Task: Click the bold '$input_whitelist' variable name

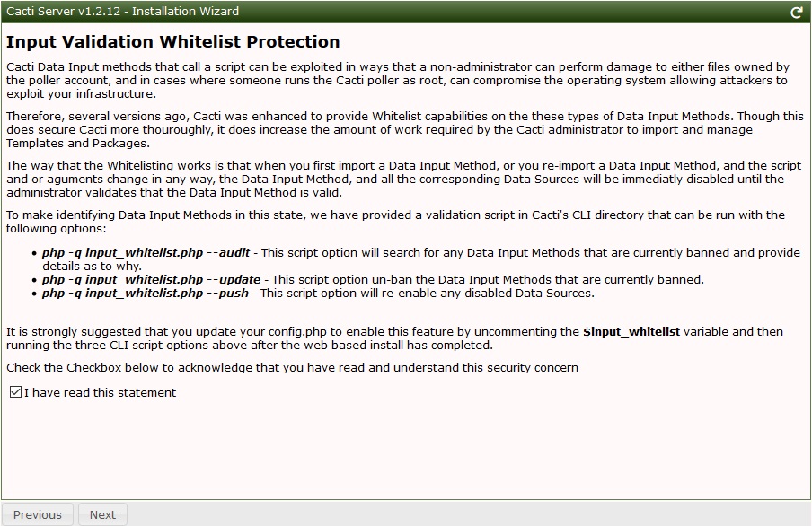Action: tap(631, 331)
